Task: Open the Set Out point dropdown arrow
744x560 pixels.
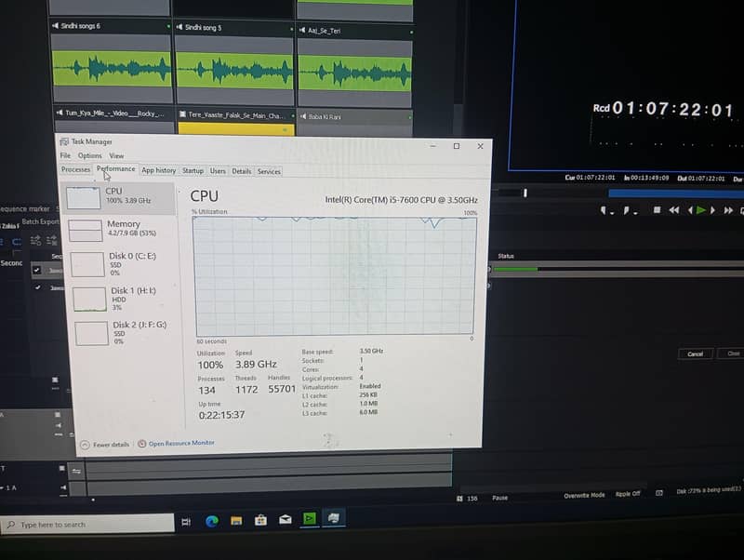Action: 635,213
